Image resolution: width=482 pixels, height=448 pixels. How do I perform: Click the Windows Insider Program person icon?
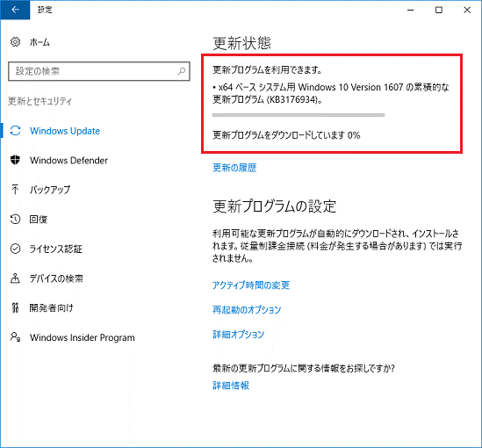pos(16,337)
